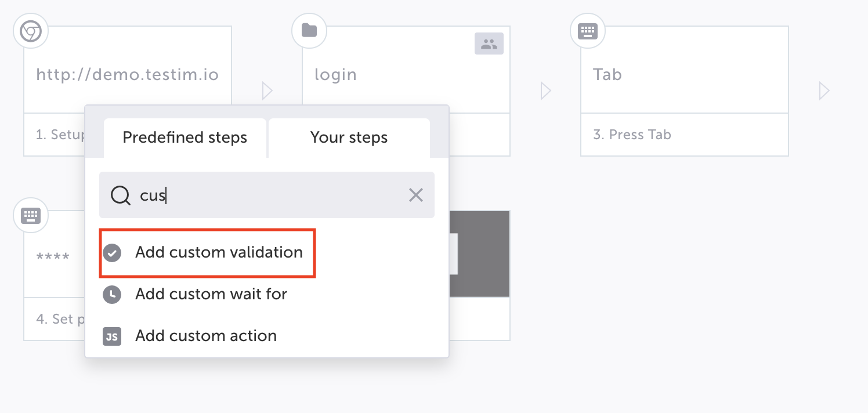Screen dimensions: 868x413
Task: Click the search input containing 'cus'
Action: click(267, 195)
